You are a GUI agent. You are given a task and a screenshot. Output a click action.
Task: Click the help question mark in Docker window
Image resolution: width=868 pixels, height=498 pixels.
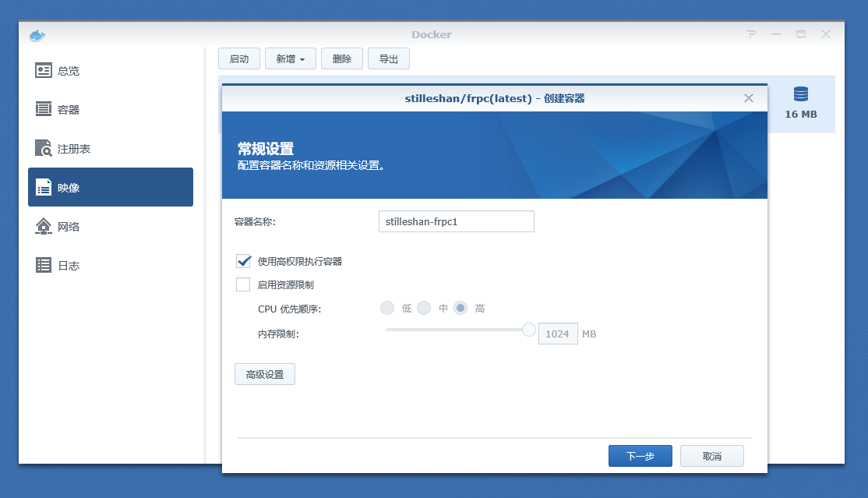pos(751,34)
